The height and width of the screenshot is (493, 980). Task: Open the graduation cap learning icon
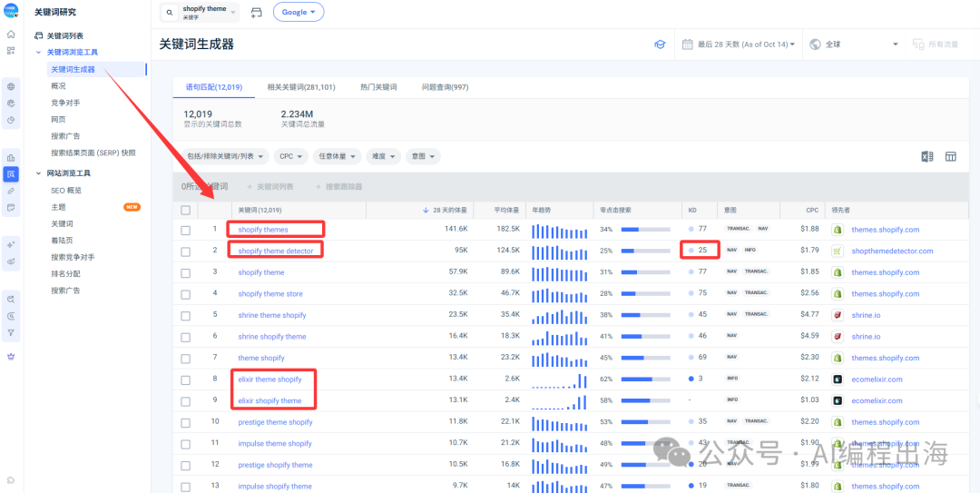660,44
